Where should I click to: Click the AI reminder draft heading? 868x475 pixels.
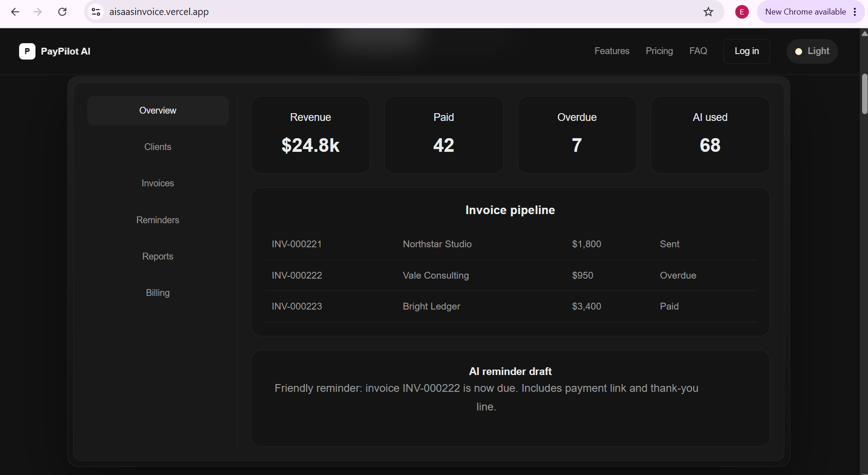click(x=510, y=371)
